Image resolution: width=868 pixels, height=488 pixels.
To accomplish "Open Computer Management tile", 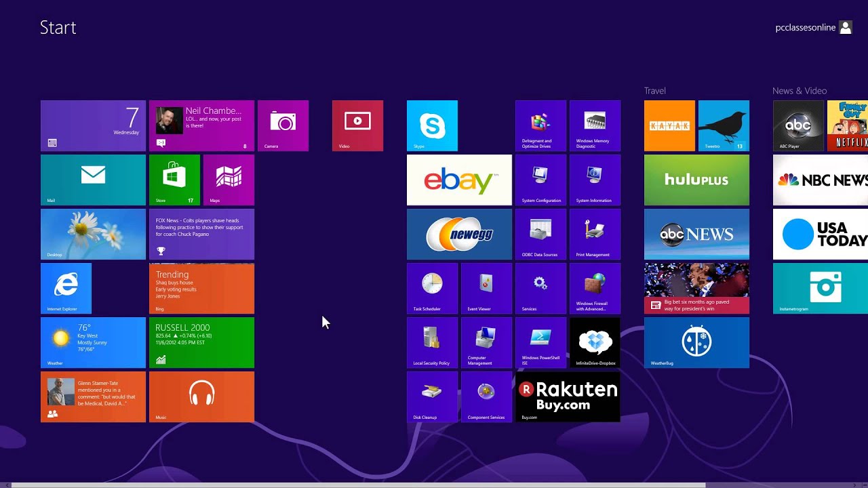I will (486, 342).
